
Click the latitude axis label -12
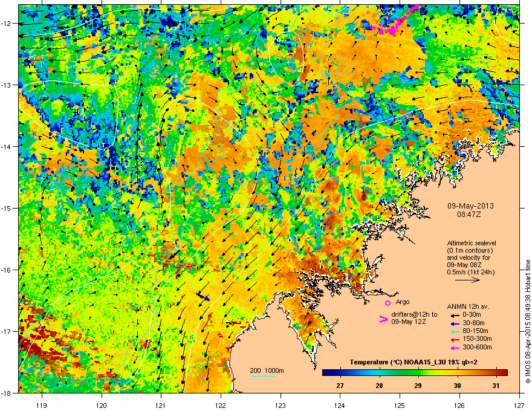coord(6,24)
